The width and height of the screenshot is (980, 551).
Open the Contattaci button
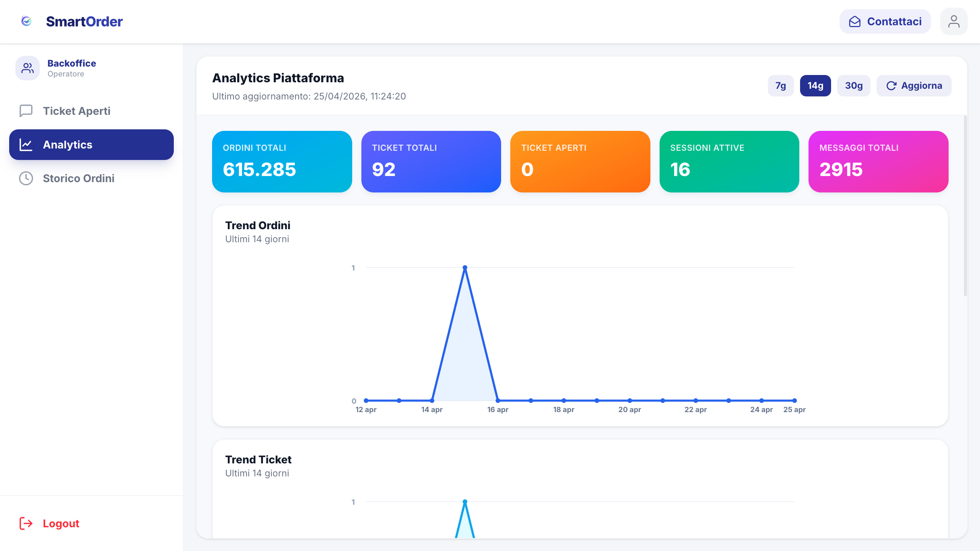click(x=885, y=21)
